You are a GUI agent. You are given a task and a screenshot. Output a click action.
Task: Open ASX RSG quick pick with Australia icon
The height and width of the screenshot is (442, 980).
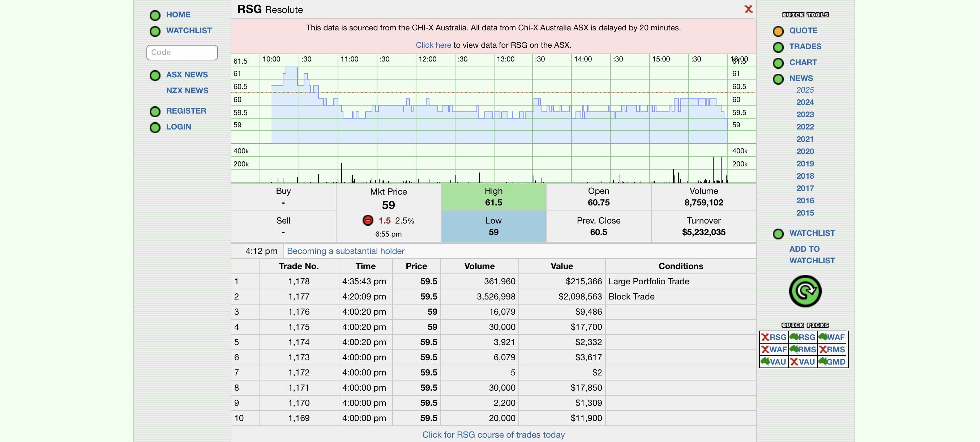pyautogui.click(x=803, y=337)
